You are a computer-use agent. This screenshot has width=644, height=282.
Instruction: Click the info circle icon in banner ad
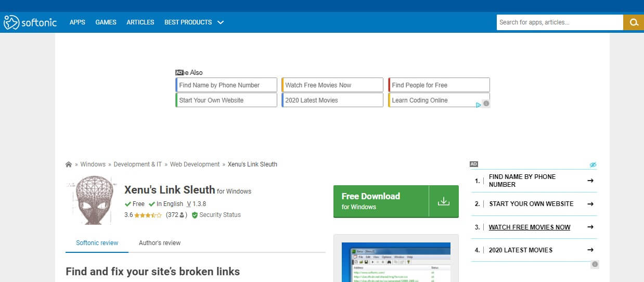(486, 104)
